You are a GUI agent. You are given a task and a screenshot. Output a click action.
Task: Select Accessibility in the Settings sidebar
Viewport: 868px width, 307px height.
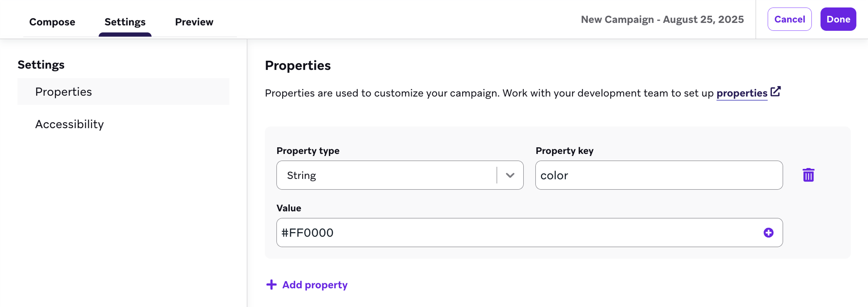click(70, 124)
